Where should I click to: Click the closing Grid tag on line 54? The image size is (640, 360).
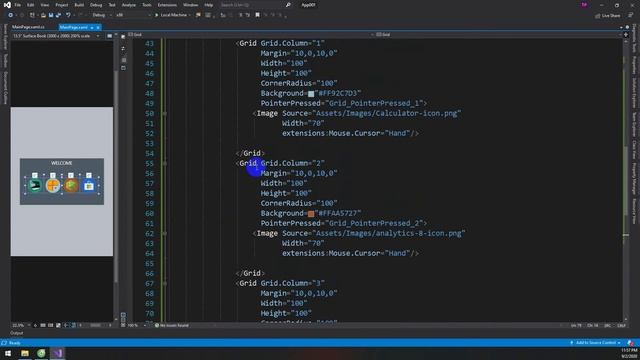(x=250, y=153)
